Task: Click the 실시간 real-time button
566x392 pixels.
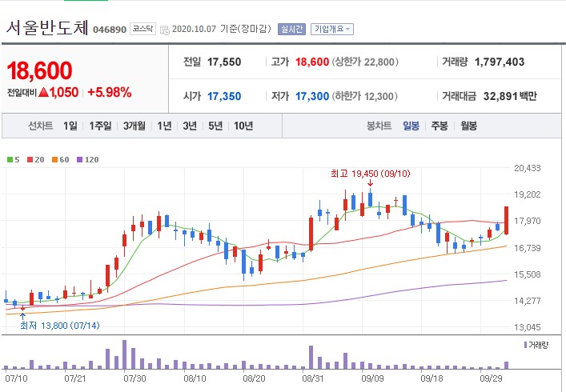Action: point(291,30)
